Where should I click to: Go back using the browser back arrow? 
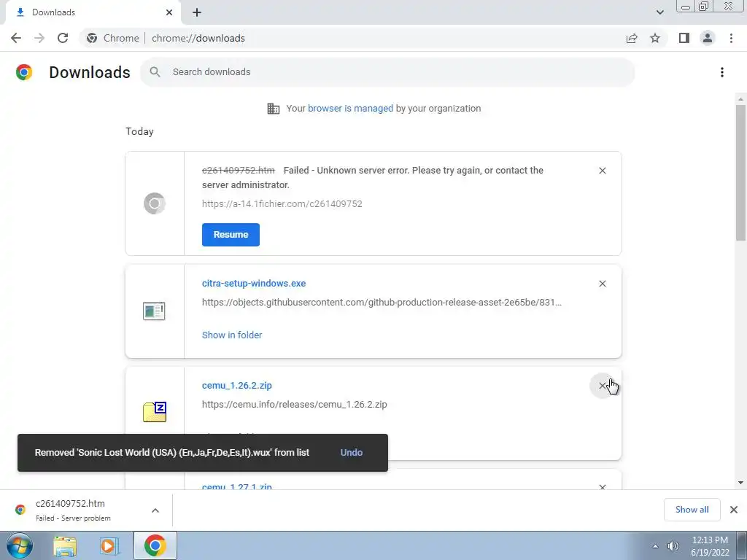pos(16,38)
